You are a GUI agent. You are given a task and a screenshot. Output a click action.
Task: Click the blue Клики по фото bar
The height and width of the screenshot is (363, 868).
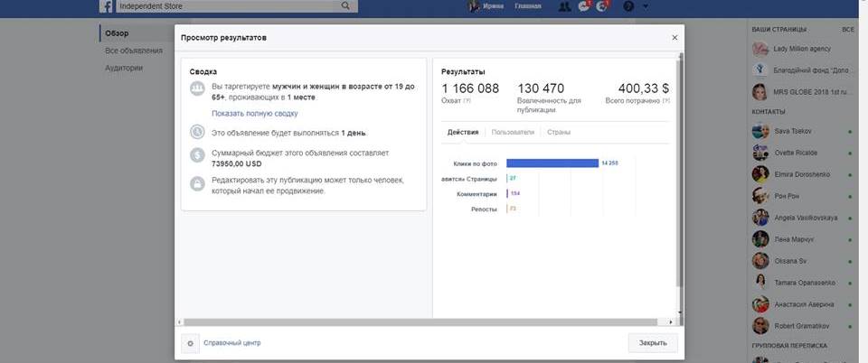[552, 163]
